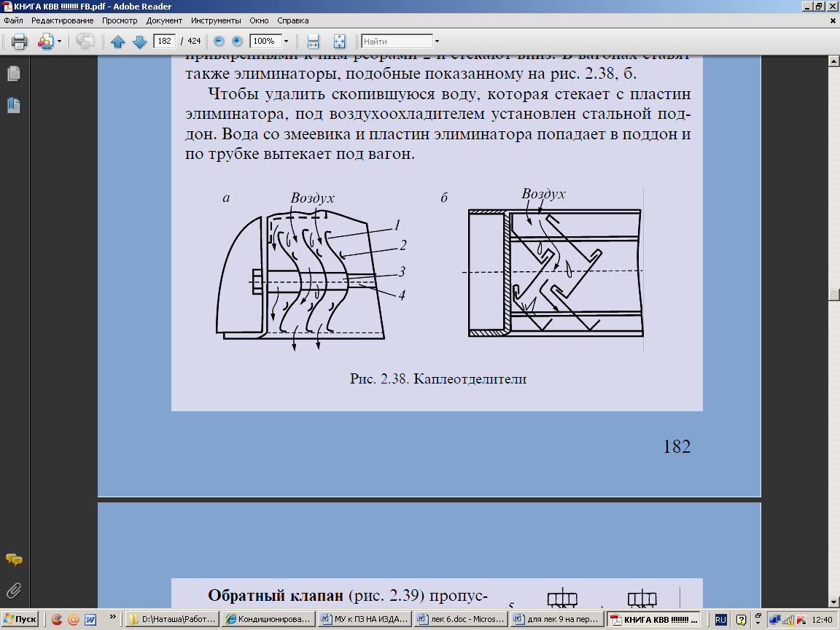Open the Просмотр menu

point(120,20)
